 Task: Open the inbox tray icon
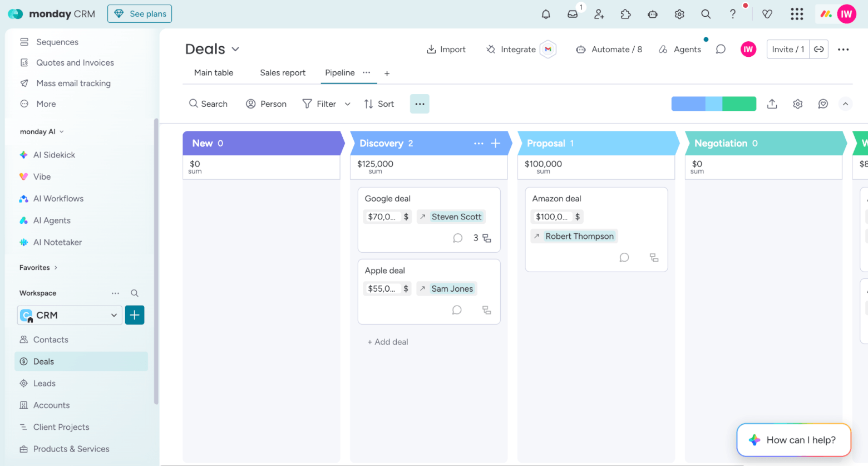573,14
